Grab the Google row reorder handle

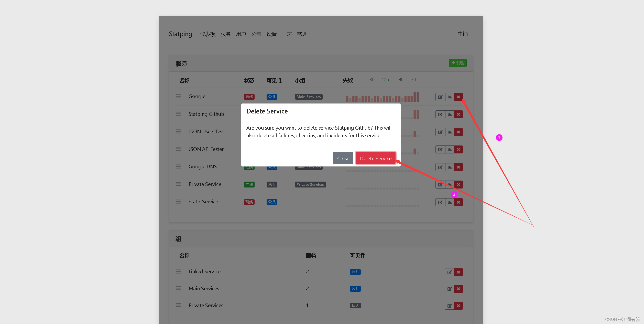[178, 96]
